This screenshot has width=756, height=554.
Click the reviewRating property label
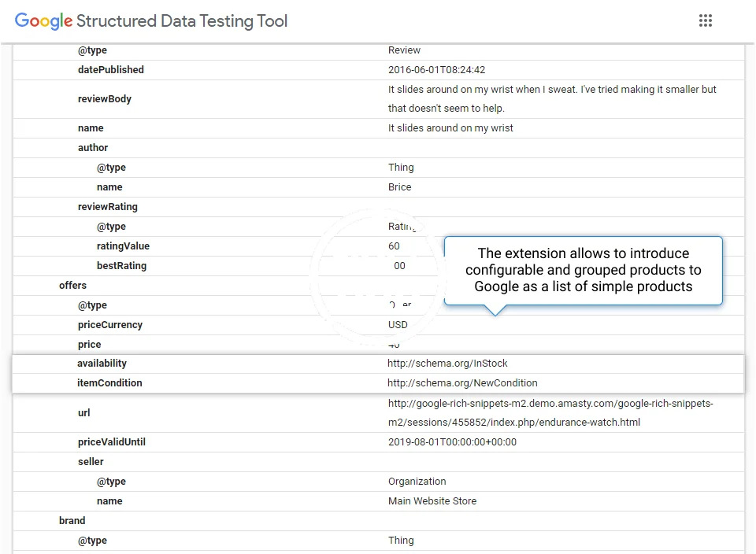[107, 207]
